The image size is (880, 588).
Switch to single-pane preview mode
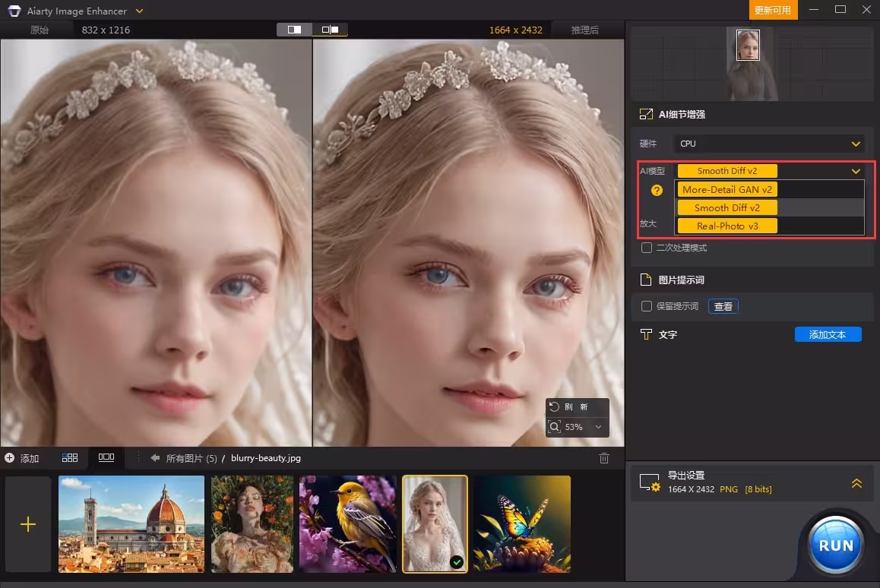(295, 30)
